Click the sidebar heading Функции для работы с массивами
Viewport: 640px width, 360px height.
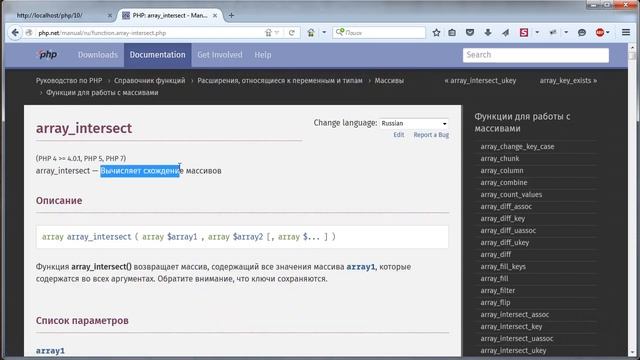point(522,122)
